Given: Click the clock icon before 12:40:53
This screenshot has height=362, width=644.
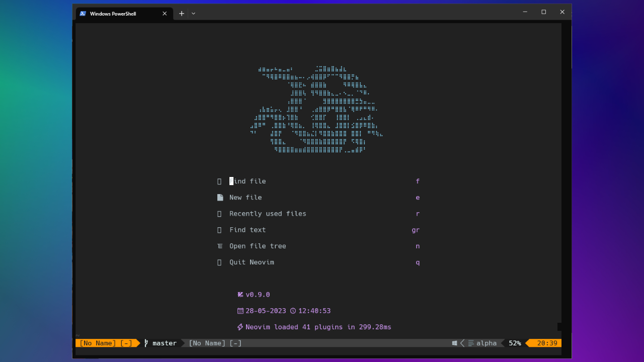Looking at the screenshot, I should (x=292, y=311).
